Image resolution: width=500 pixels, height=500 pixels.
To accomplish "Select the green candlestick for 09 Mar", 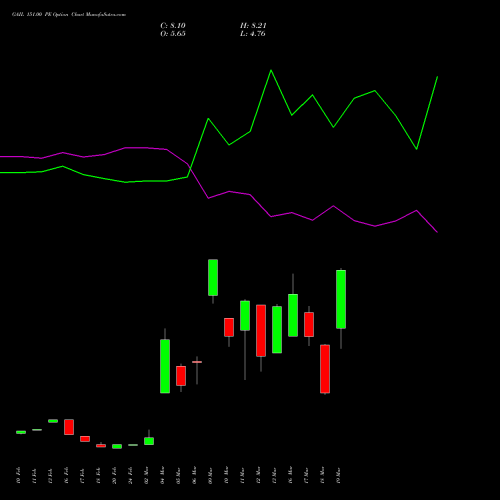I will 213,277.
